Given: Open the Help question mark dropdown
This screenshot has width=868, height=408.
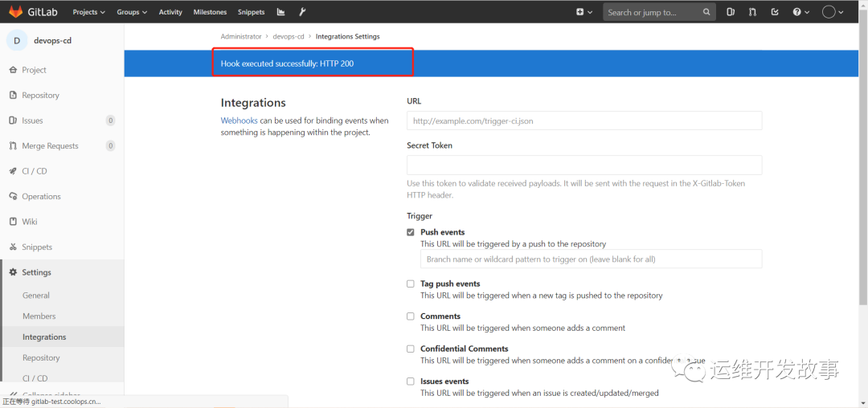Looking at the screenshot, I should (801, 11).
